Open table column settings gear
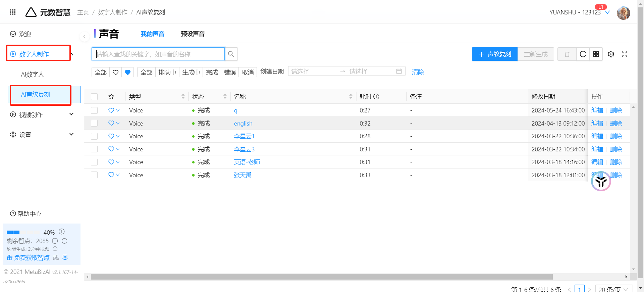The height and width of the screenshot is (292, 644). [x=611, y=54]
